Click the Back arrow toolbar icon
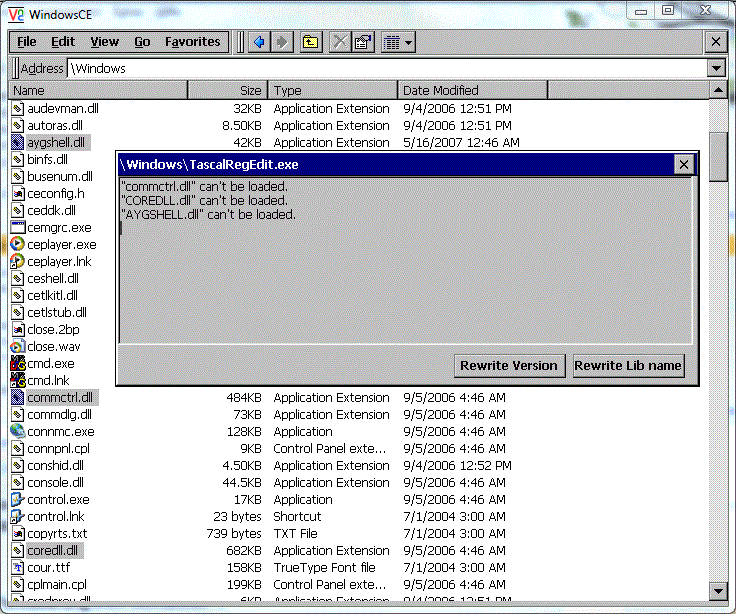 259,42
